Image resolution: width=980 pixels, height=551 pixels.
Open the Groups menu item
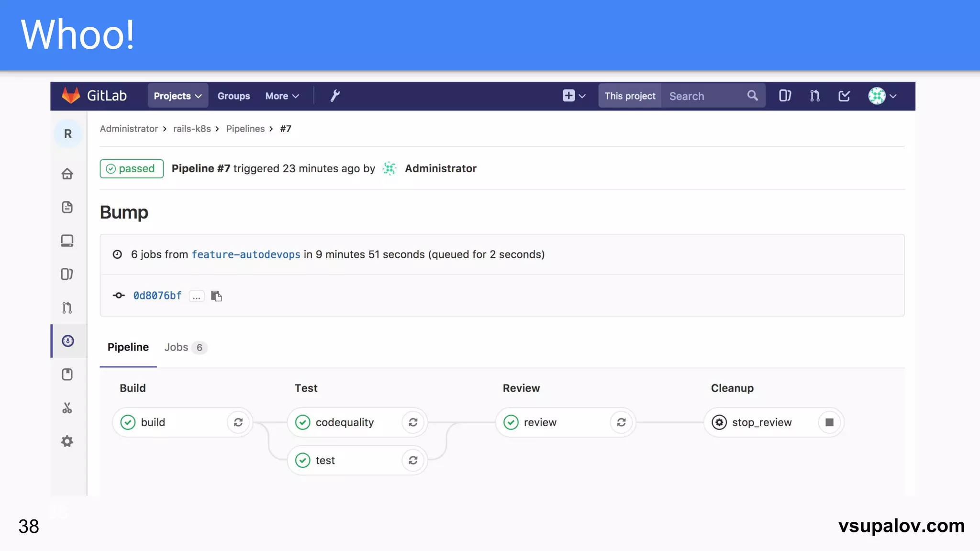(x=234, y=96)
